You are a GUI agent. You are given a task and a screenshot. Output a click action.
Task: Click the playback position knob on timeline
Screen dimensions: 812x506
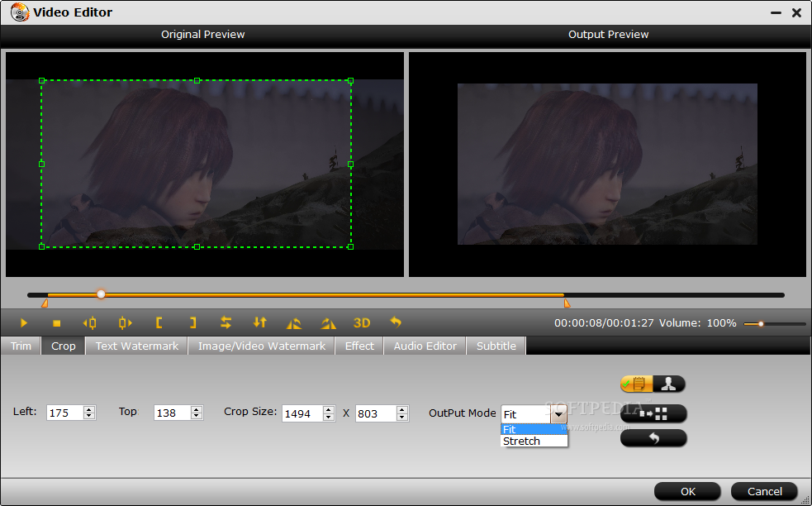coord(101,294)
